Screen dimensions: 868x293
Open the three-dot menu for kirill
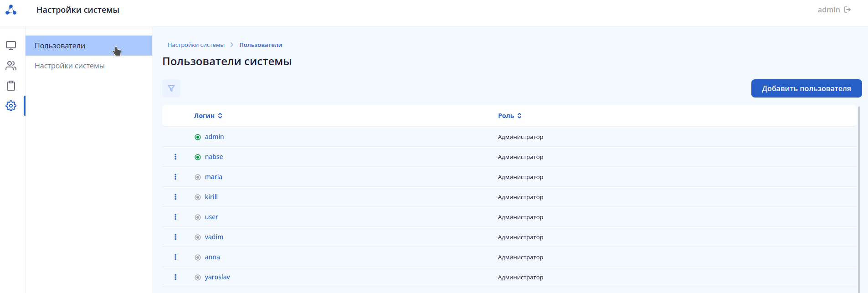tap(175, 197)
